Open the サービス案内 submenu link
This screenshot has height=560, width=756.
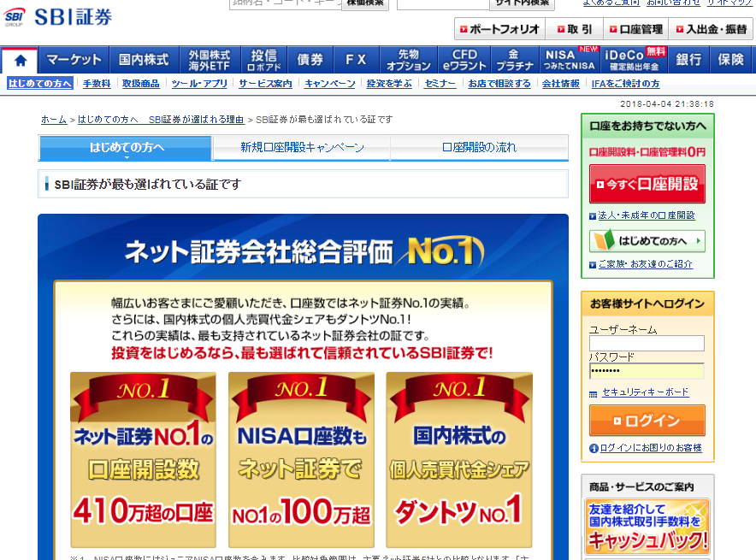tap(266, 84)
